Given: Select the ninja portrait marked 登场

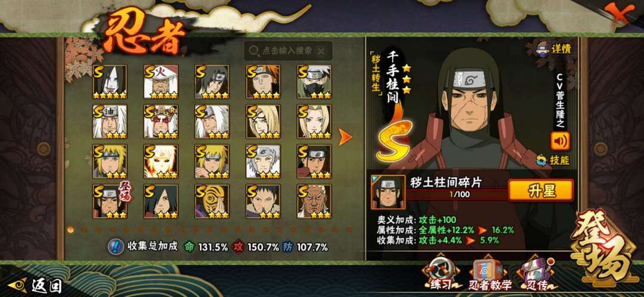Looking at the screenshot, I should coord(110,202).
